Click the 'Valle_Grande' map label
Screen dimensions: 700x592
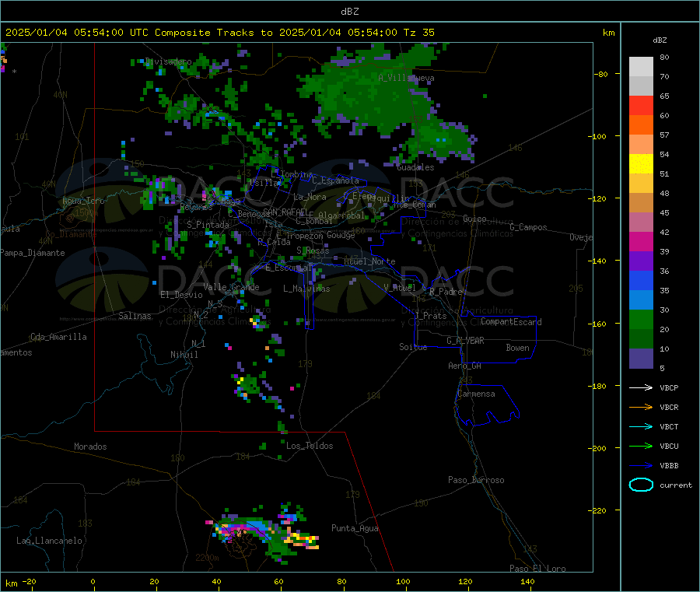(x=231, y=287)
